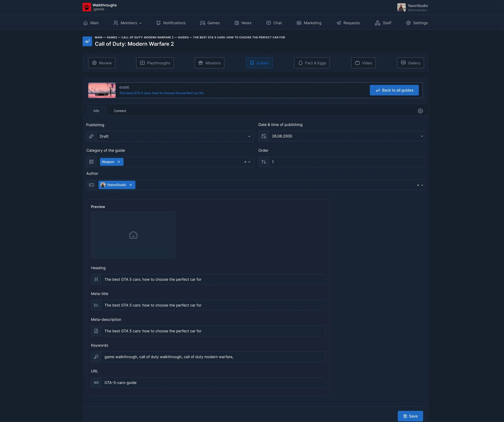Click the rocket icon in Publishing field
This screenshot has height=422, width=504.
[91, 136]
